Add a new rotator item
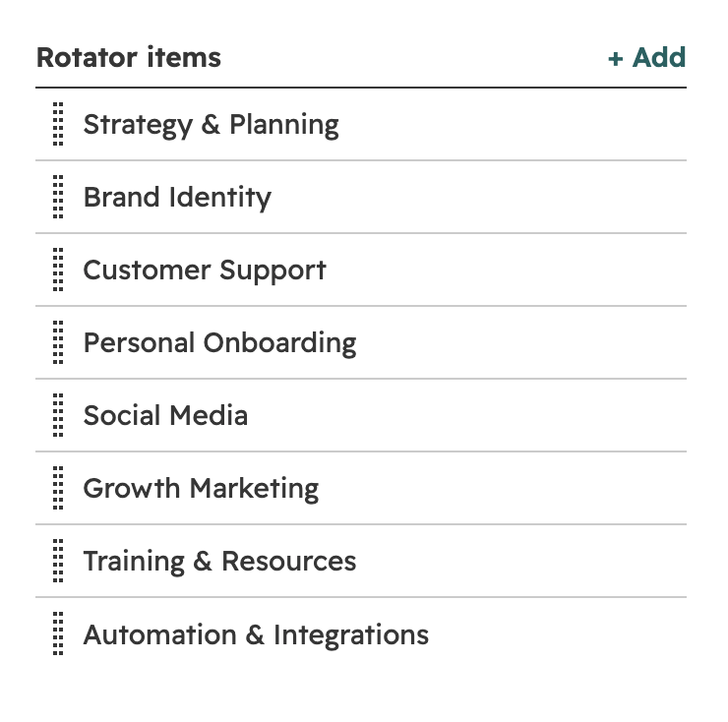 click(646, 58)
